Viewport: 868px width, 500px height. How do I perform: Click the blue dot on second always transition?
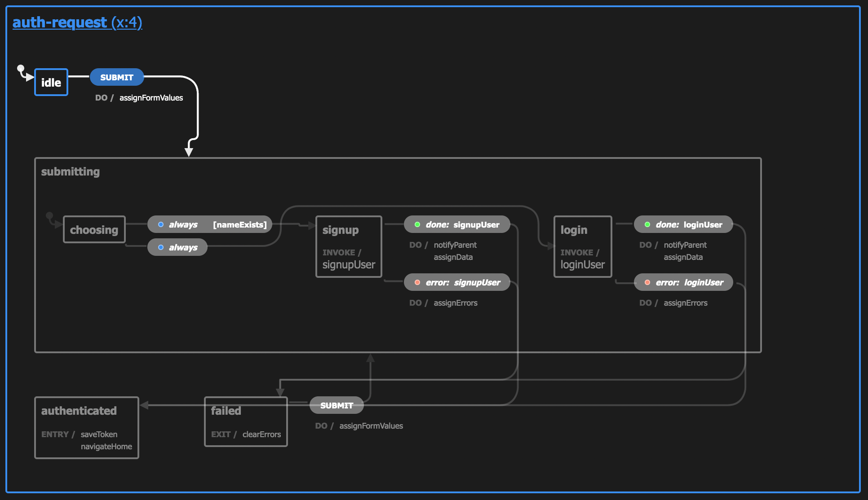click(161, 247)
